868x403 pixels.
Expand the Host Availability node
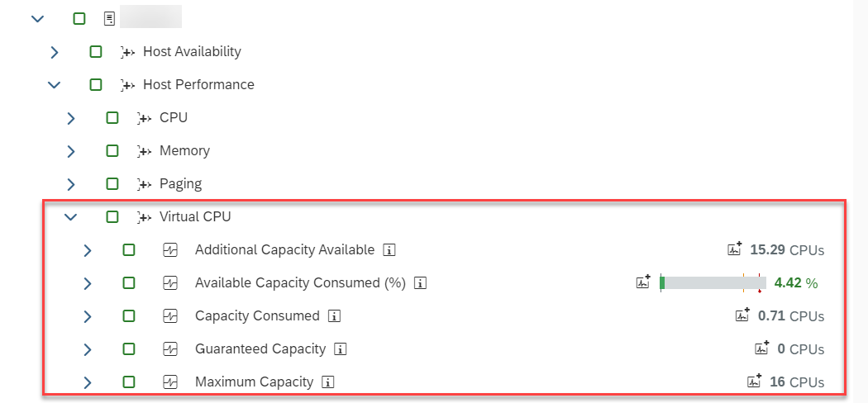(55, 53)
